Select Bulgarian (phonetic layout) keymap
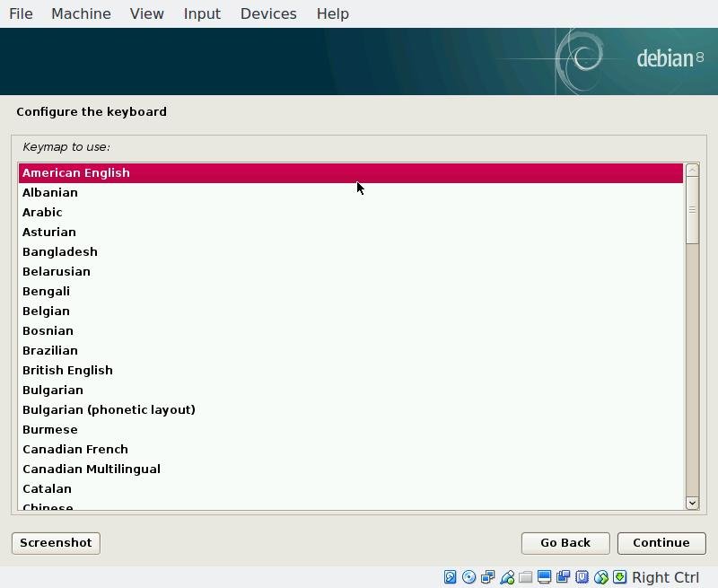This screenshot has width=718, height=588. (351, 409)
